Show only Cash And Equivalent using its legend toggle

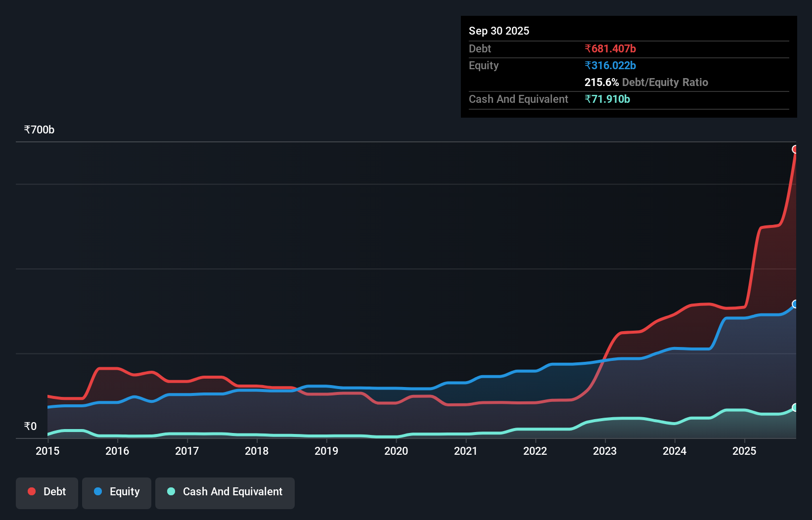(225, 493)
